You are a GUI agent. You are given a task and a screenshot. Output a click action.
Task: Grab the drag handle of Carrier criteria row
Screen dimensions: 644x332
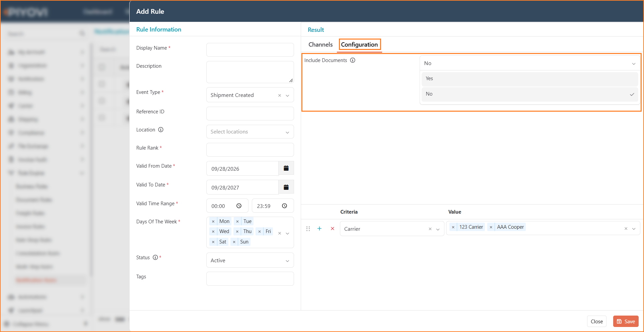[x=308, y=228]
